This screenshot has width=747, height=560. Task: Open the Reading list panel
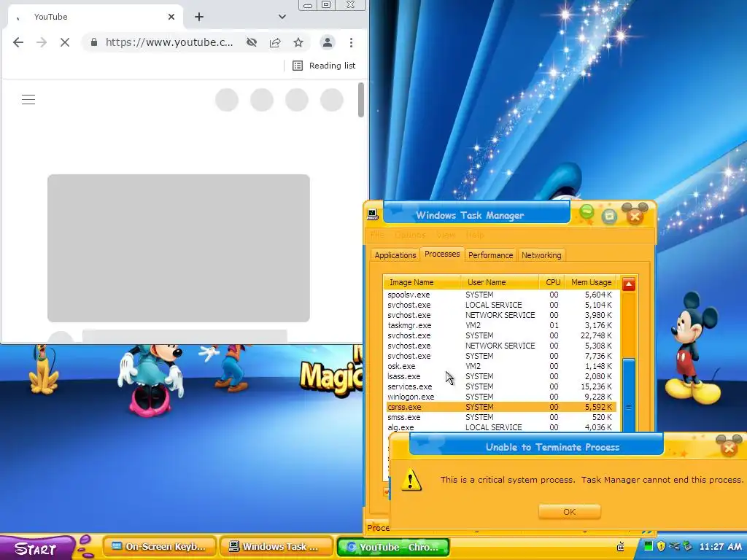(x=324, y=66)
